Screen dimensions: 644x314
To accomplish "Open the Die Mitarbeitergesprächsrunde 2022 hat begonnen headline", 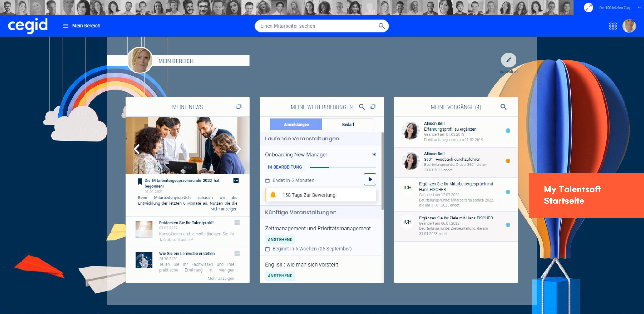I will click(x=182, y=183).
